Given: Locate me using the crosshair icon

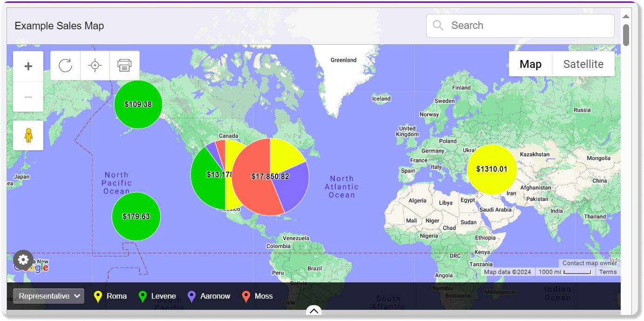Looking at the screenshot, I should pos(95,66).
